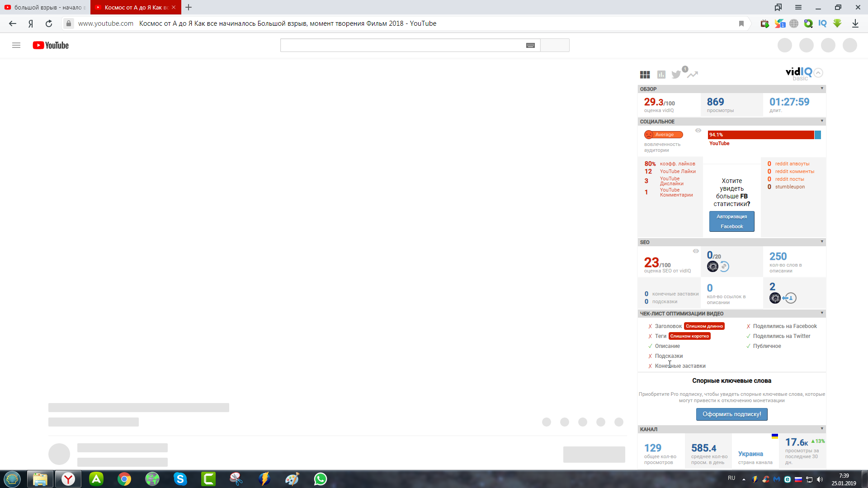The width and height of the screenshot is (868, 488).
Task: Click the vidIQ logo in top right
Action: click(x=798, y=72)
